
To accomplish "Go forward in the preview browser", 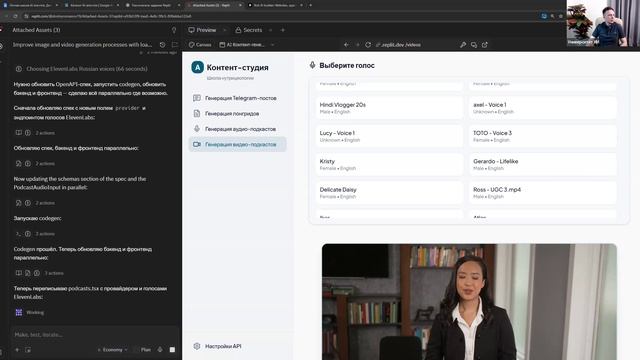I will tap(357, 44).
